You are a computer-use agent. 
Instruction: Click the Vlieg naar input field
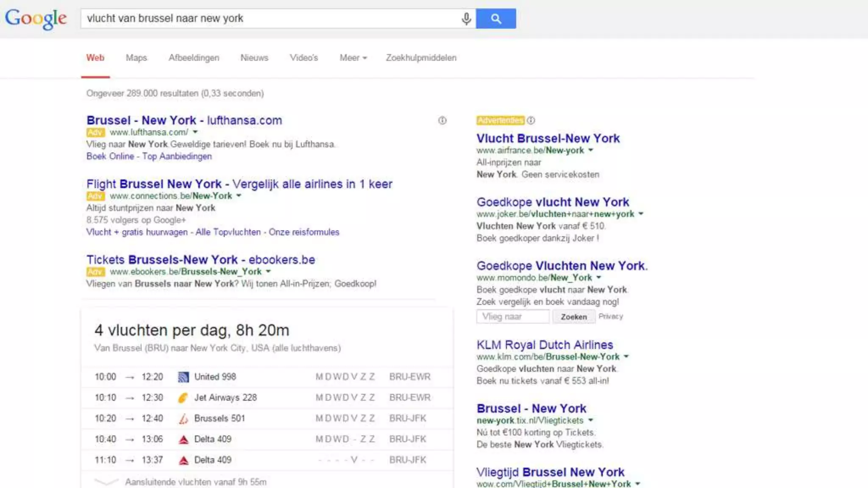(x=512, y=317)
